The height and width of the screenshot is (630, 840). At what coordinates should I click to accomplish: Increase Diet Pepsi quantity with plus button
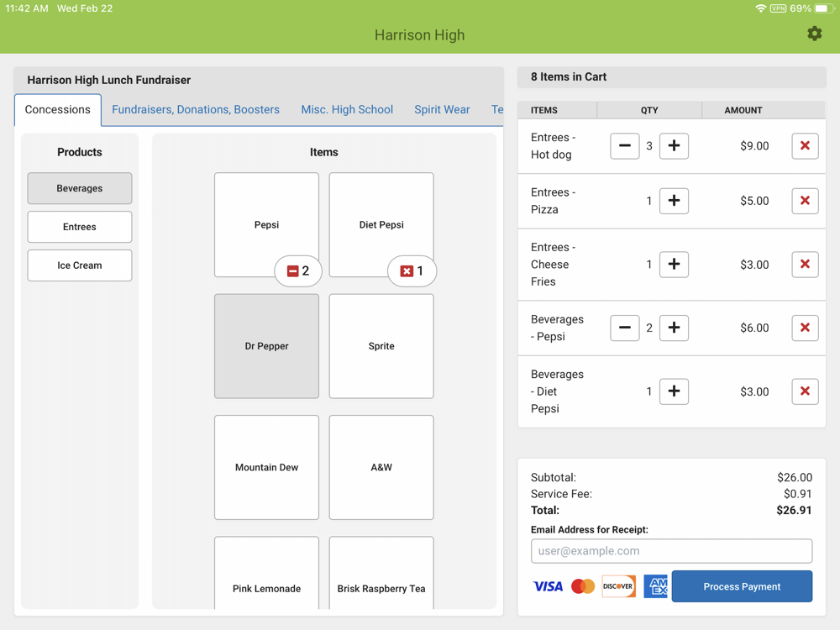[674, 391]
